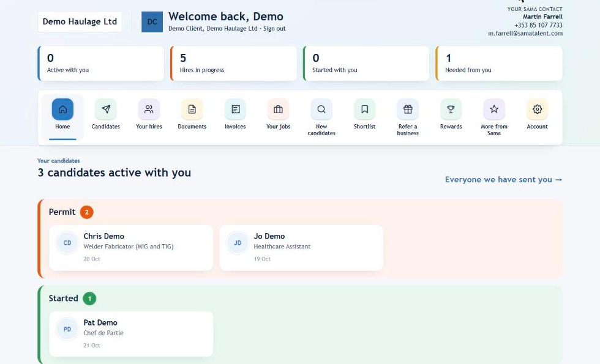Click the PD avatar of Pat Demo
This screenshot has width=600, height=364.
point(67,329)
